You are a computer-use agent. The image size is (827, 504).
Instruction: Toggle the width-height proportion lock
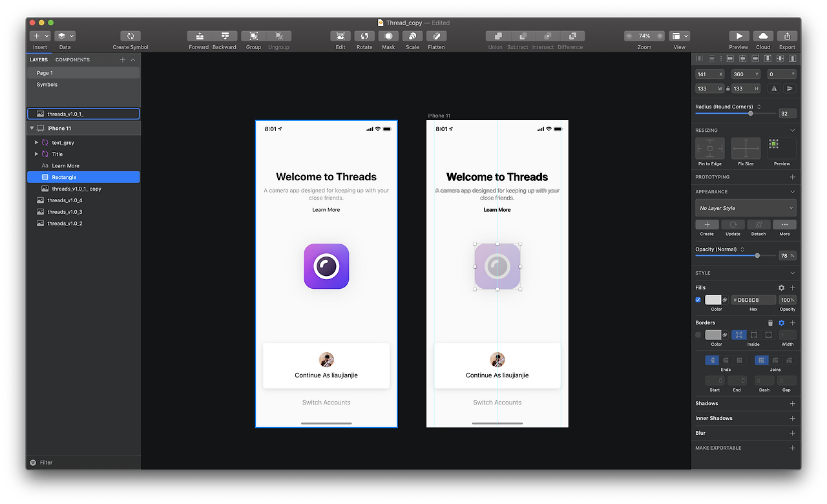point(728,89)
